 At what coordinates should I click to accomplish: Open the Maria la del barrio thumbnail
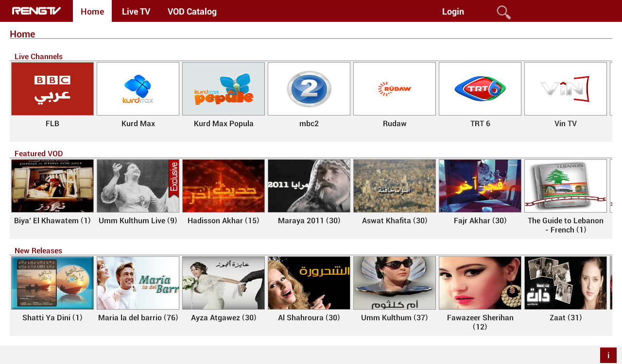138,283
